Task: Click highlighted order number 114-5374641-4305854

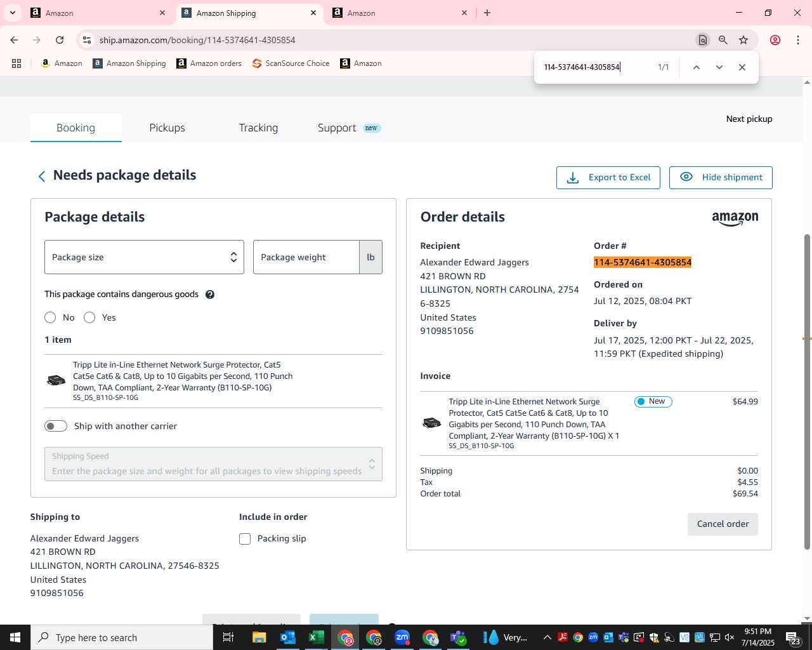Action: pyautogui.click(x=643, y=263)
